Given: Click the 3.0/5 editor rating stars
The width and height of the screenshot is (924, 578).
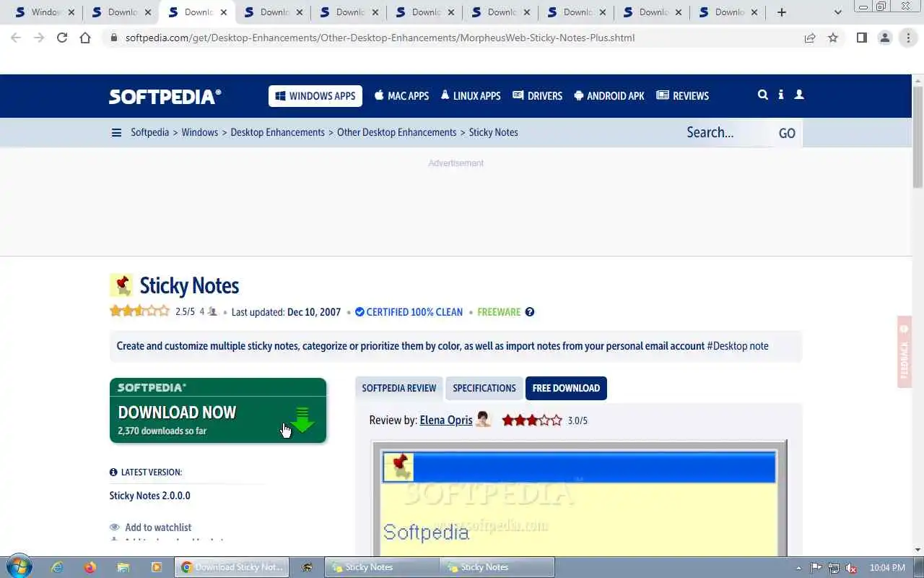Looking at the screenshot, I should tap(532, 420).
